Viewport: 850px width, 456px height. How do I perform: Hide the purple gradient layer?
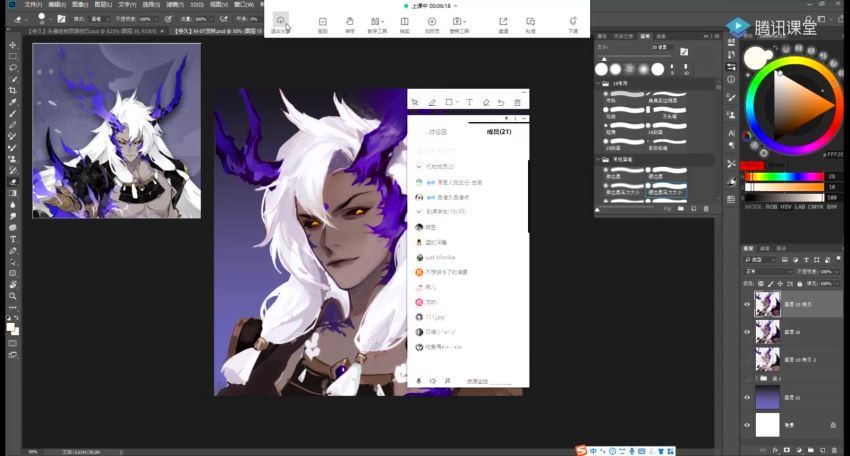[747, 397]
